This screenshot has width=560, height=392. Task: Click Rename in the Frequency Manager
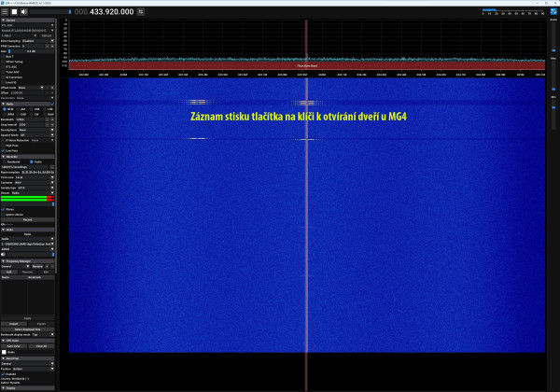click(37, 266)
